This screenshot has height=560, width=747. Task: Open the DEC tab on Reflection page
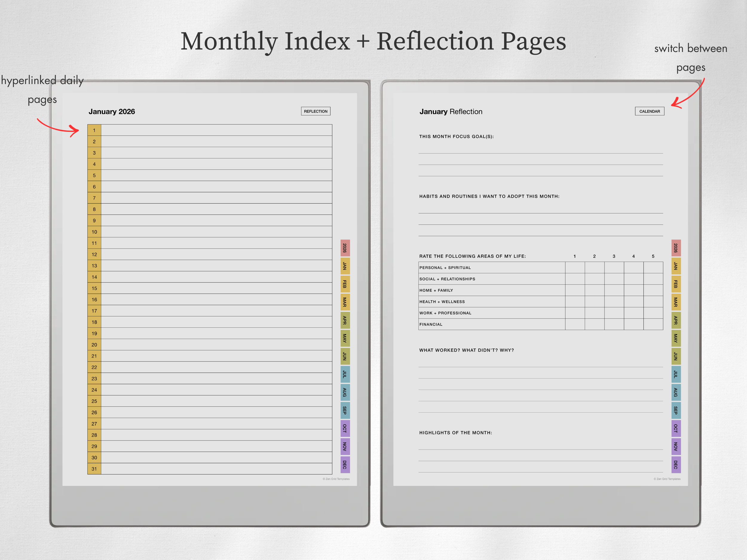pyautogui.click(x=676, y=465)
